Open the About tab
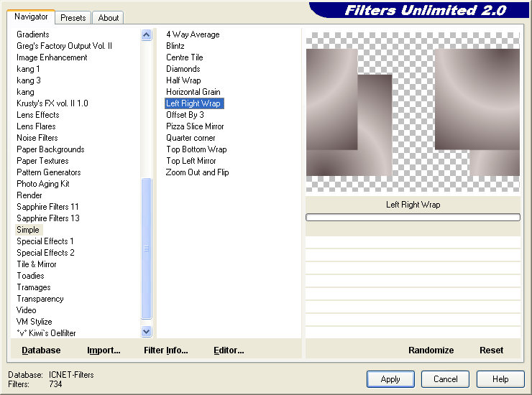 (109, 18)
